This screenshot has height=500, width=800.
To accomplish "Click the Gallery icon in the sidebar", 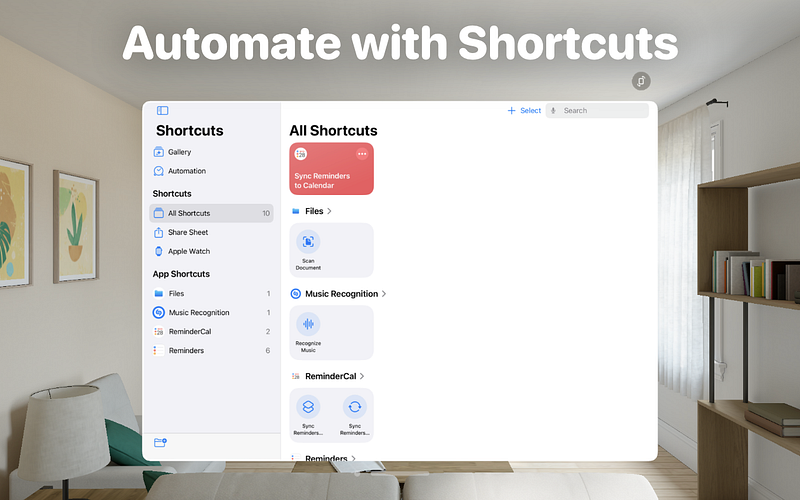I will 159,152.
